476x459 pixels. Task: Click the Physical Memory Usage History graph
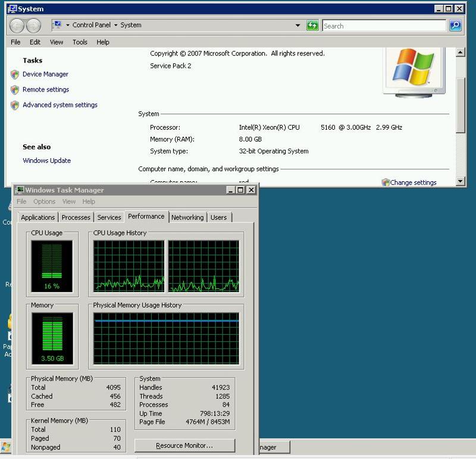click(x=167, y=338)
